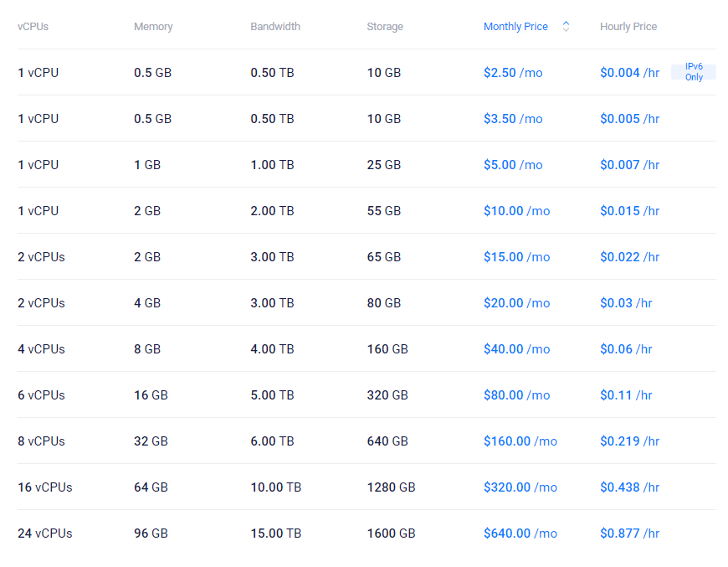Pick the $10.00 /mo plan price
The image size is (728, 567).
pos(516,211)
